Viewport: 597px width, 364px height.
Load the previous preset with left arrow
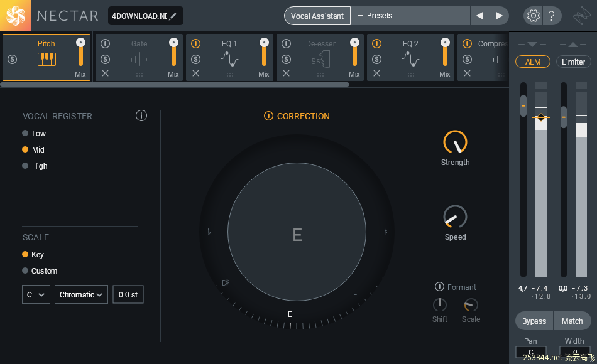point(479,16)
